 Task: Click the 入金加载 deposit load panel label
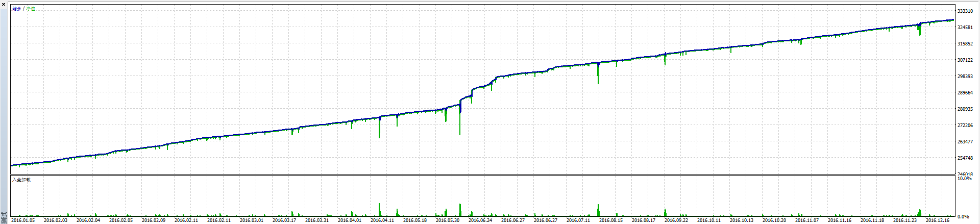tap(21, 180)
